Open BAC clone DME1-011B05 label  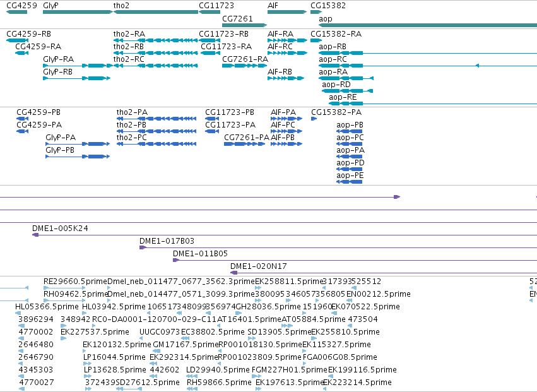pos(200,254)
